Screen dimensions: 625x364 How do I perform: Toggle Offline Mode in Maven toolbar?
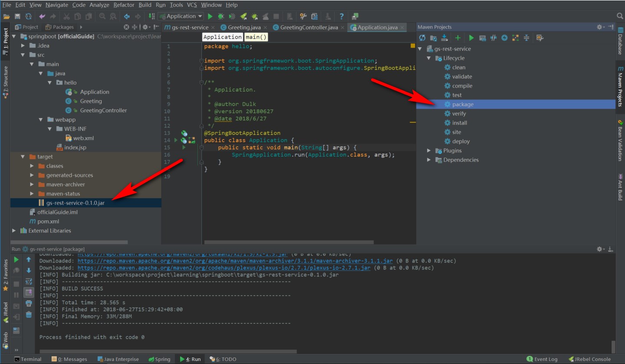click(493, 38)
